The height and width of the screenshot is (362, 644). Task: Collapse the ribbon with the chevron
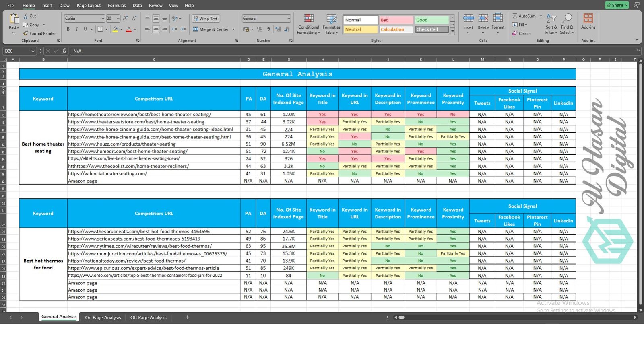pos(636,39)
